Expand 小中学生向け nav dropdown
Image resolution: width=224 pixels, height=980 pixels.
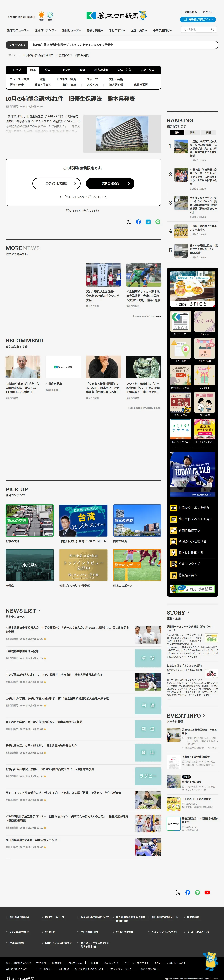click(x=162, y=31)
